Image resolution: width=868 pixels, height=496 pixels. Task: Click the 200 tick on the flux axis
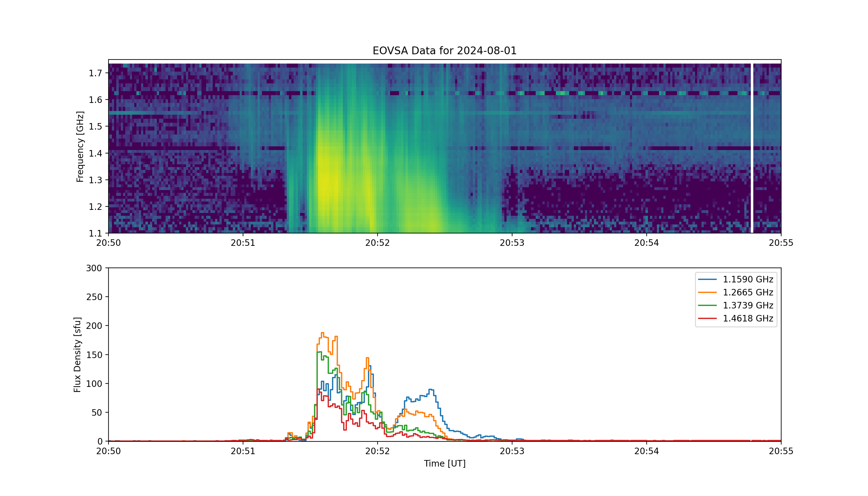coord(94,326)
